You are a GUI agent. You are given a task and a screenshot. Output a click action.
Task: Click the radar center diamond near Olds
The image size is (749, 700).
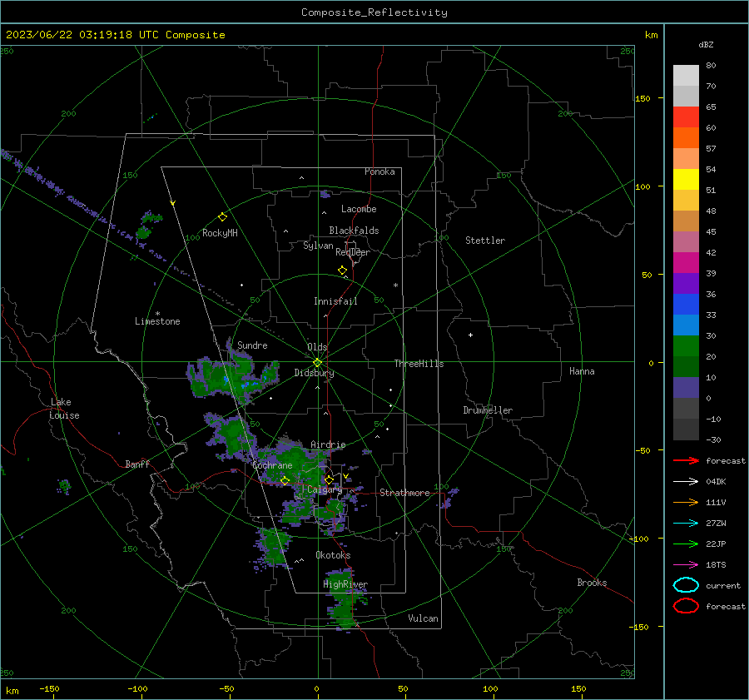click(317, 362)
